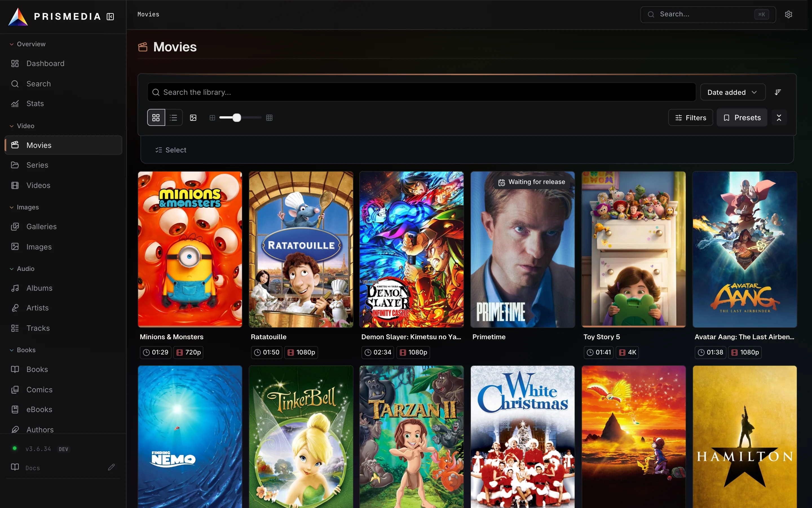
Task: Open Images item in the sidebar
Action: pyautogui.click(x=63, y=247)
